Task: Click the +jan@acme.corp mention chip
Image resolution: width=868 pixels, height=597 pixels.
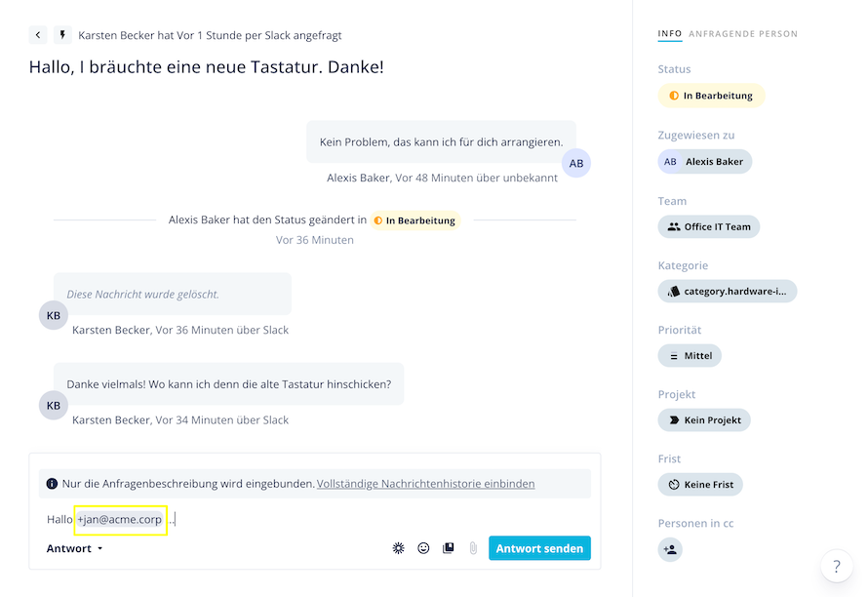Action: tap(120, 520)
